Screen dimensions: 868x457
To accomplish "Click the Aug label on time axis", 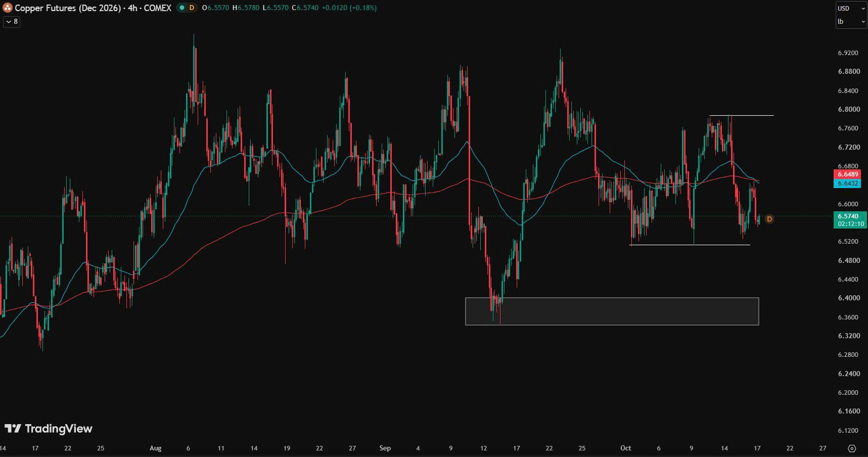I will 156,448.
